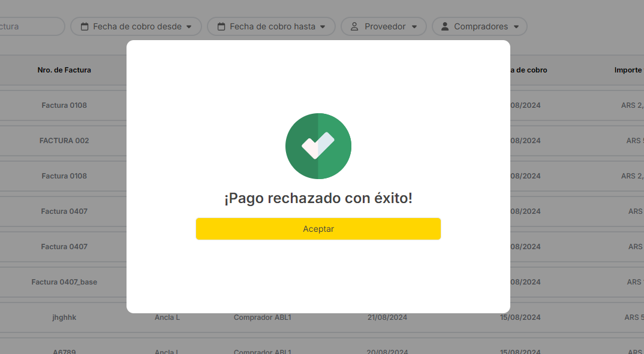Click the person outline icon in Proveedor
The width and height of the screenshot is (644, 354).
[x=354, y=26]
